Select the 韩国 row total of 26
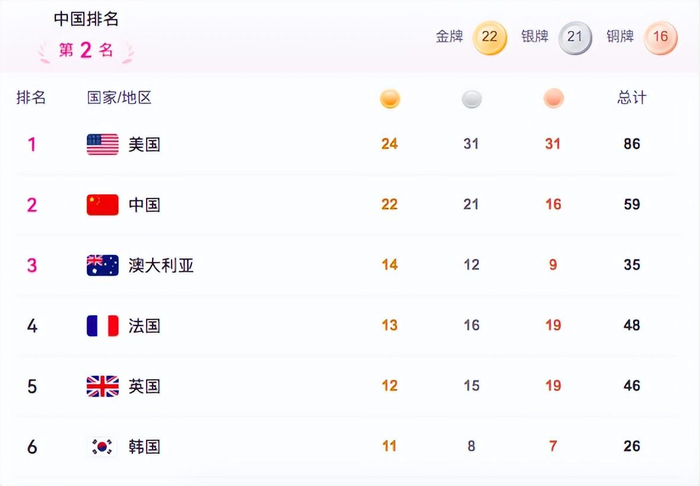700x486 pixels. coord(631,447)
